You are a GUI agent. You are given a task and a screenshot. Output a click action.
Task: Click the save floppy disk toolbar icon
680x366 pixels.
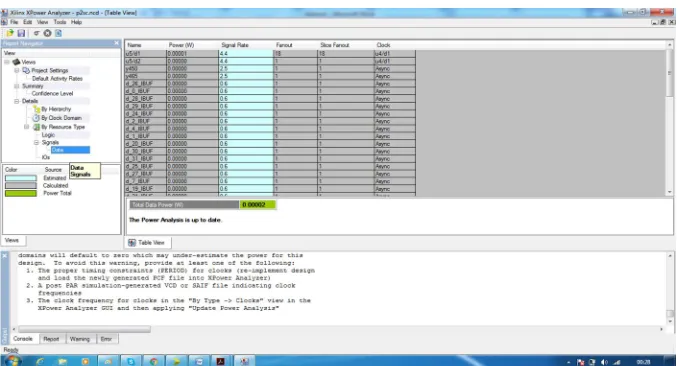[21, 33]
